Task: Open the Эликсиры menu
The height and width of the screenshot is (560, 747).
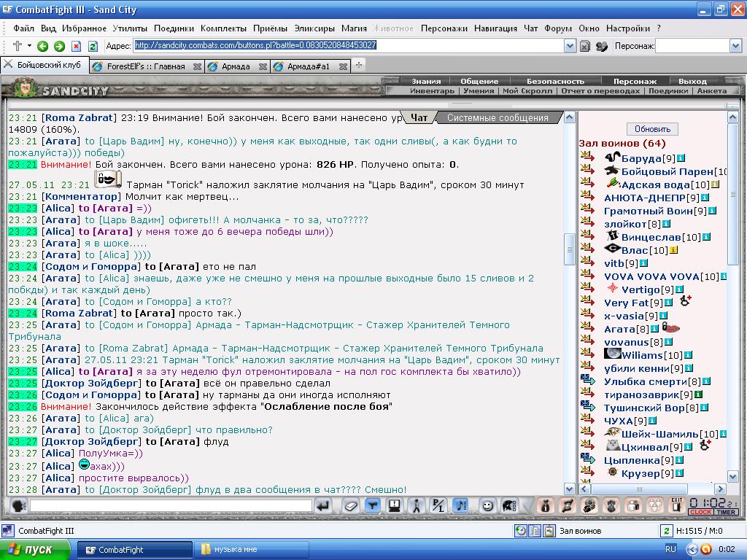Action: (314, 28)
